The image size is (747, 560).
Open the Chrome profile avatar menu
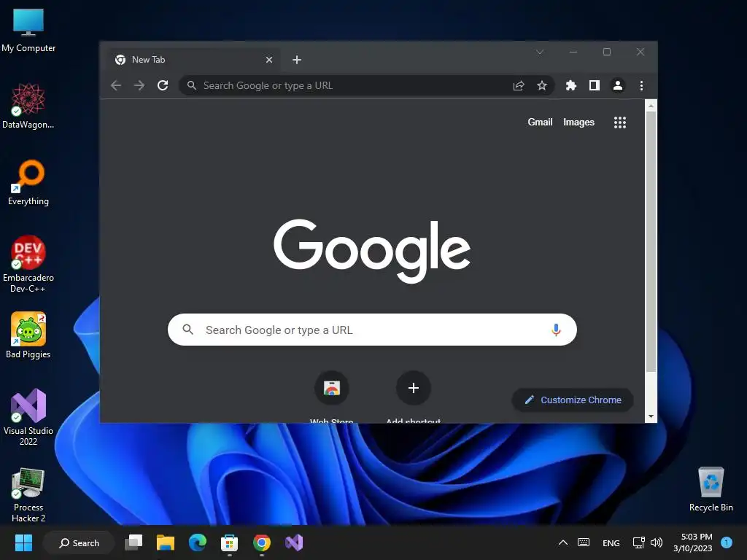[618, 86]
